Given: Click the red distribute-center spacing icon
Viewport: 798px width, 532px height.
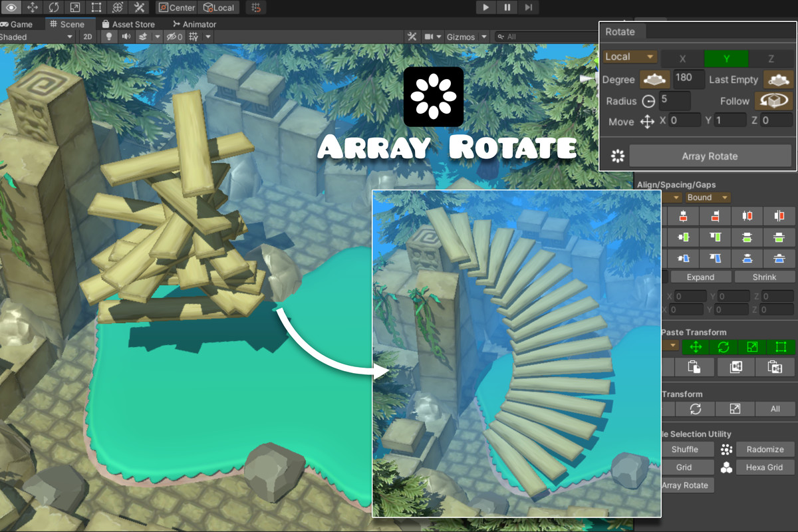Looking at the screenshot, I should tap(747, 215).
